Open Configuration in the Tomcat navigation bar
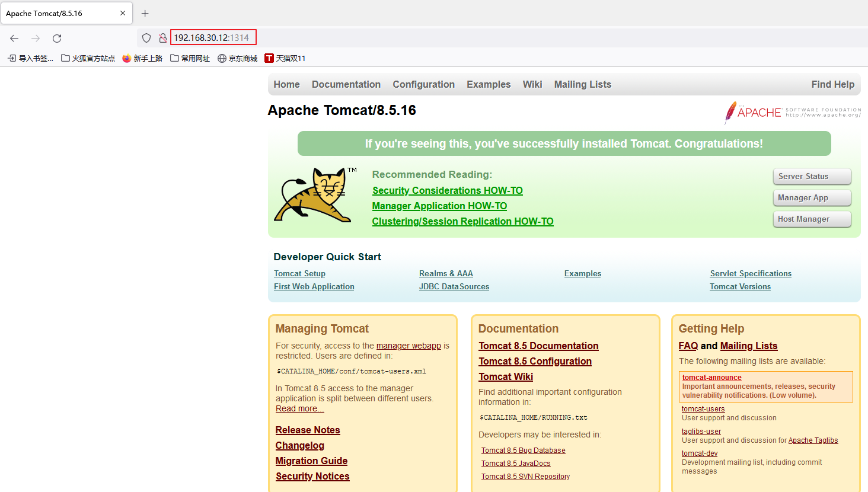The height and width of the screenshot is (492, 868). tap(424, 84)
